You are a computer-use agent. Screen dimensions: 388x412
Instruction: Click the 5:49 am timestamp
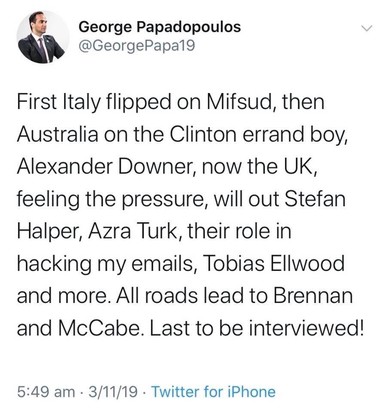tap(46, 392)
